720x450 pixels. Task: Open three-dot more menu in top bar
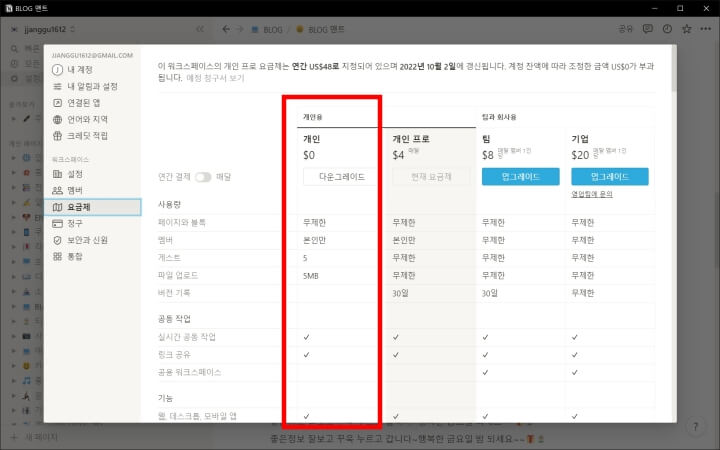coord(706,29)
